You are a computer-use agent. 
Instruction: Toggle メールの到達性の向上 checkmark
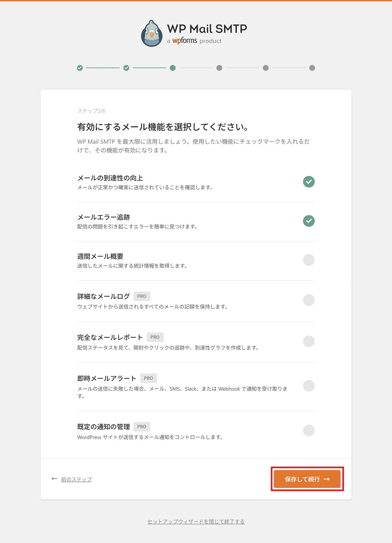pos(309,182)
